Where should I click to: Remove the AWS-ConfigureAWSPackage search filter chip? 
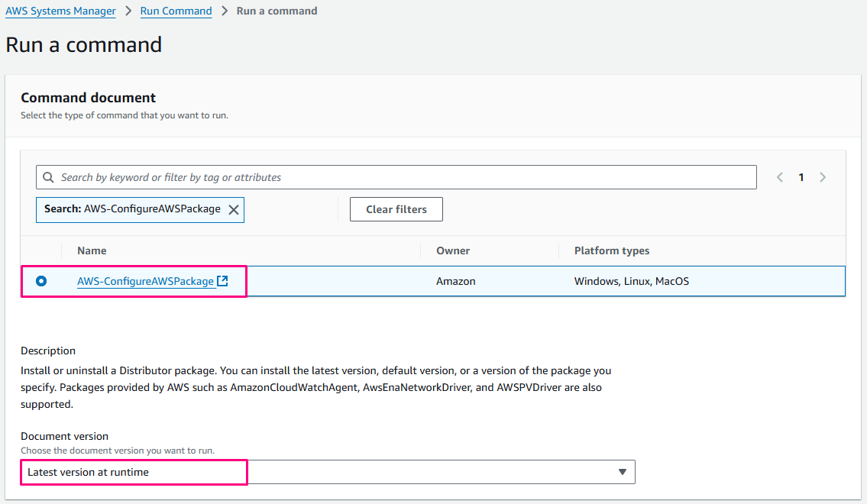234,209
